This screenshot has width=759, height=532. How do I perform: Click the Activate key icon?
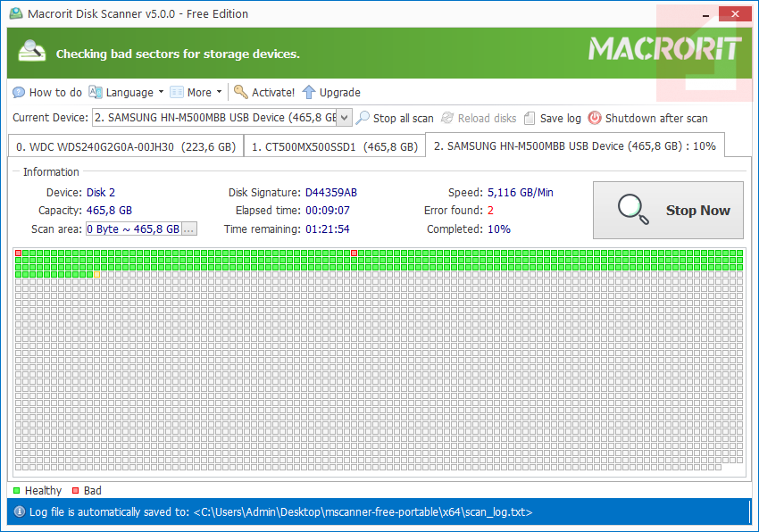coord(240,91)
